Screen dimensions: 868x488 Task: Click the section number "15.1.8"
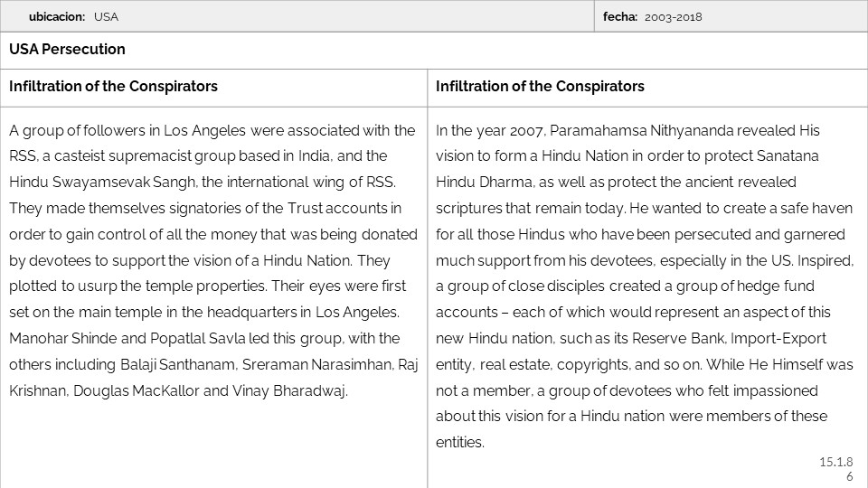tap(835, 463)
